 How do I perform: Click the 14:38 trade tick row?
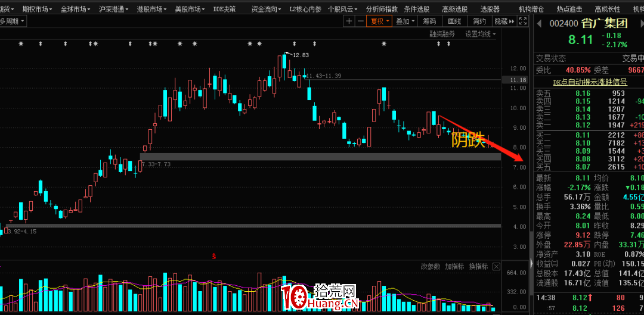click(588, 298)
